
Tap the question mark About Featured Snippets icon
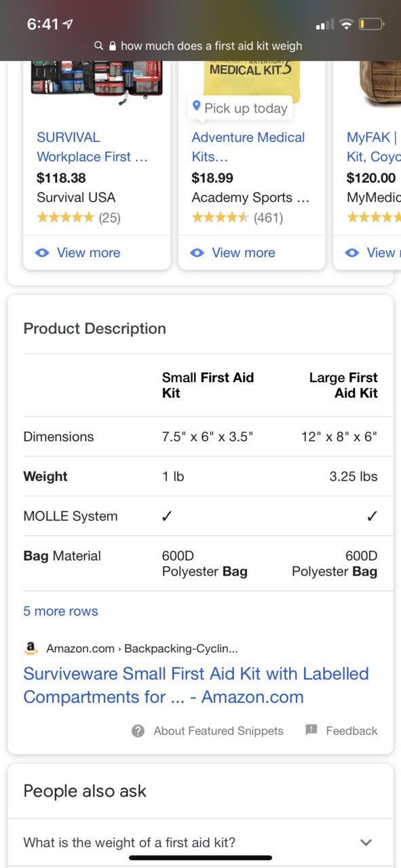click(x=138, y=731)
